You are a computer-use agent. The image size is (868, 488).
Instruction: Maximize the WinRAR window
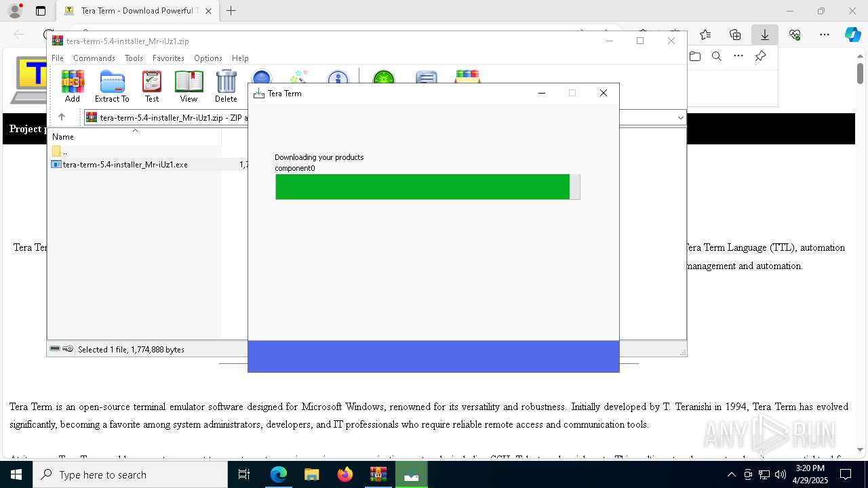[640, 41]
